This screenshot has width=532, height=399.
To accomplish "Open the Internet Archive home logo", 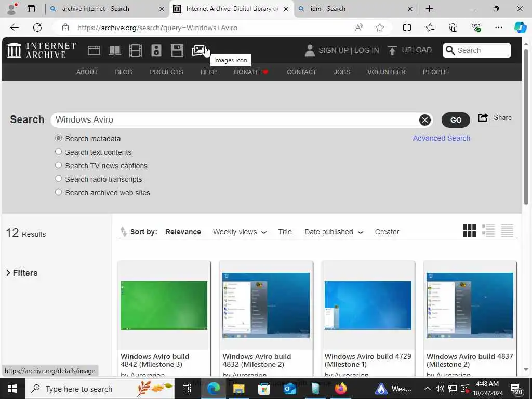I will (42, 50).
